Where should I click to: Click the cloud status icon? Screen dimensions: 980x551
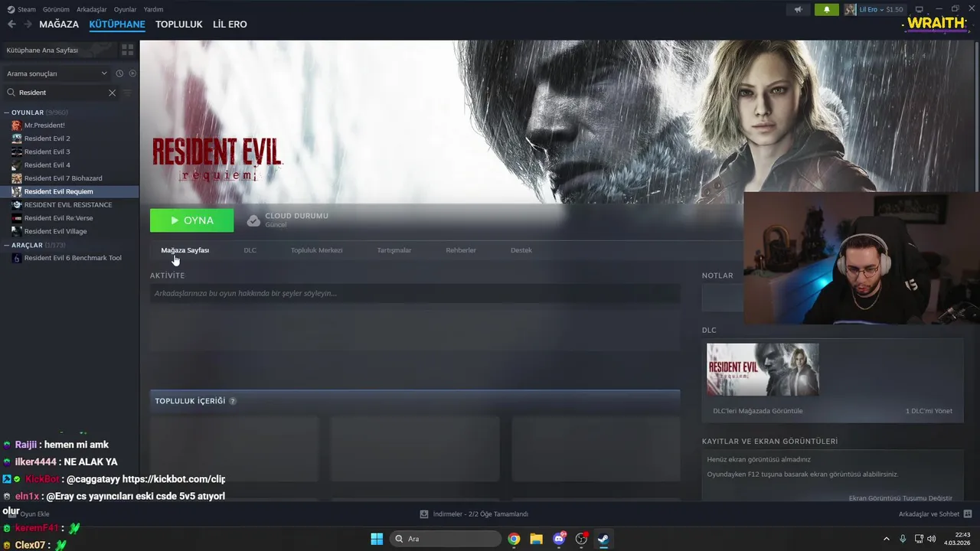(x=253, y=220)
